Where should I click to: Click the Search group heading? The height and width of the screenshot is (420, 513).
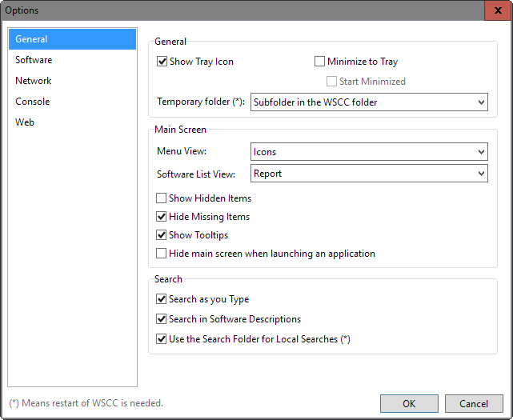[x=168, y=279]
